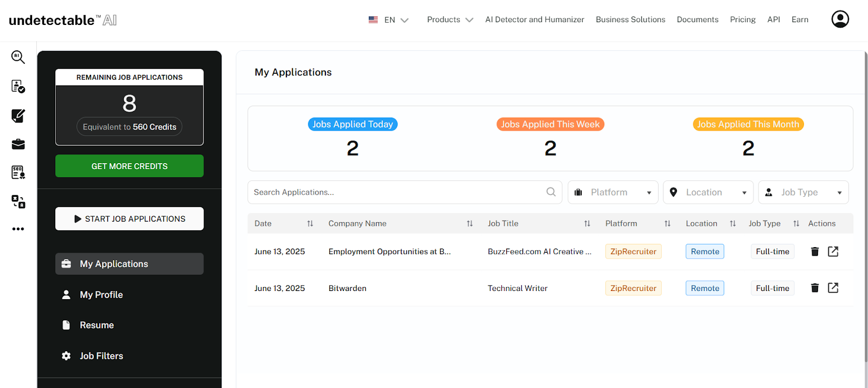Click the undetectable AI logo
The width and height of the screenshot is (868, 388).
63,20
